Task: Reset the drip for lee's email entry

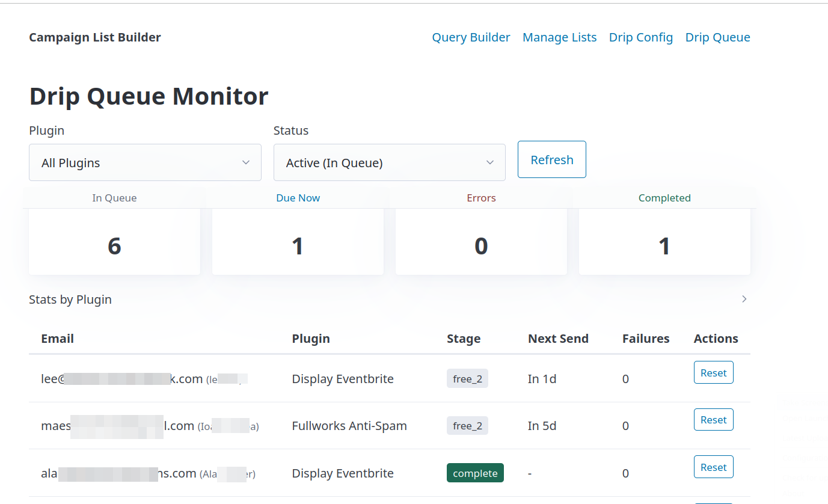Action: [713, 372]
